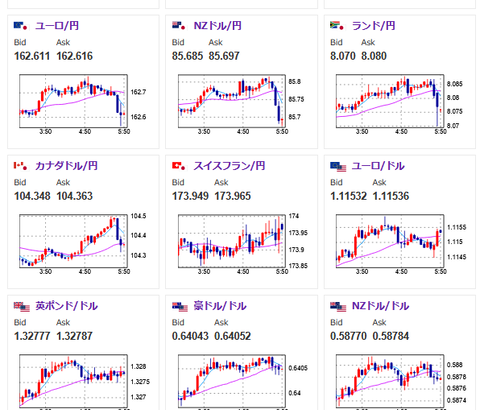This screenshot has width=480, height=410.
Task: Open the 英ポンド/ドル currency pair link
Action: click(x=66, y=306)
